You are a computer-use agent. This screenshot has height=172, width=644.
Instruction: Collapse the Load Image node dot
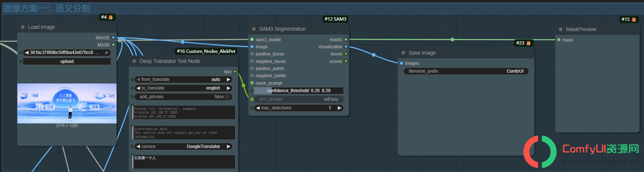23,27
